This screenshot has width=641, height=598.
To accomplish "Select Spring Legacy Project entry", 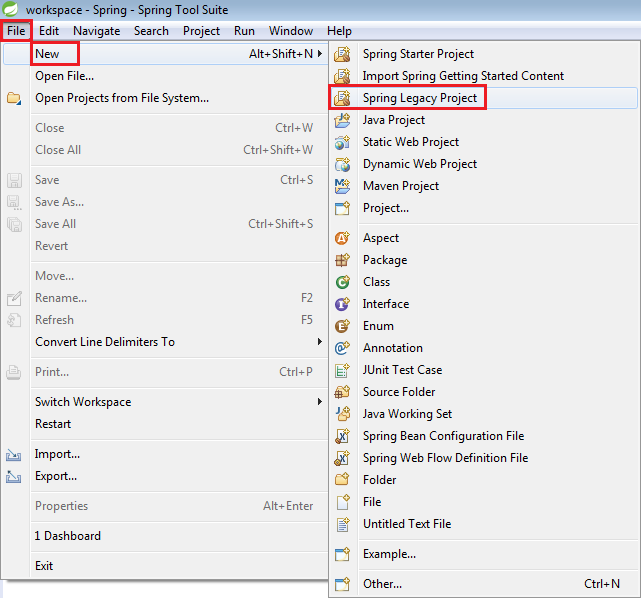I will (420, 98).
